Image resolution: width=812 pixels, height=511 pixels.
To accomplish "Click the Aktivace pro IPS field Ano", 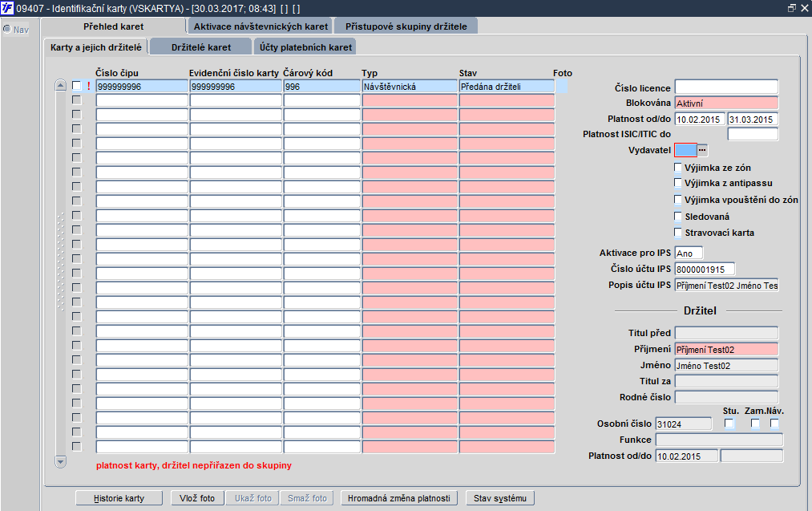I will click(689, 253).
